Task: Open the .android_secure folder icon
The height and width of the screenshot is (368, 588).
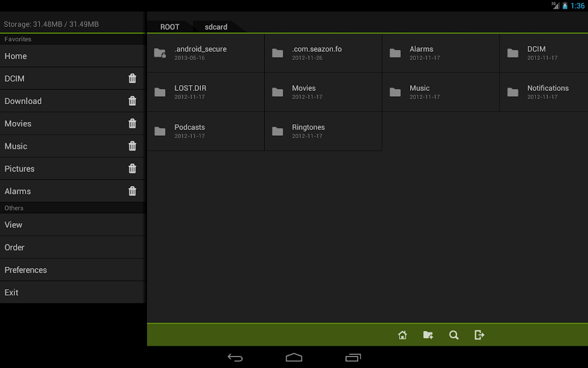Action: (160, 53)
